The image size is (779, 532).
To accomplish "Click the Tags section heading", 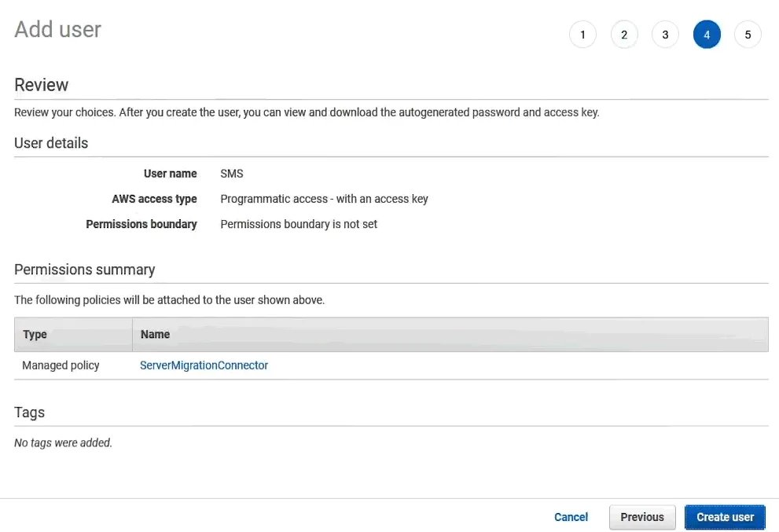I will pyautogui.click(x=29, y=413).
